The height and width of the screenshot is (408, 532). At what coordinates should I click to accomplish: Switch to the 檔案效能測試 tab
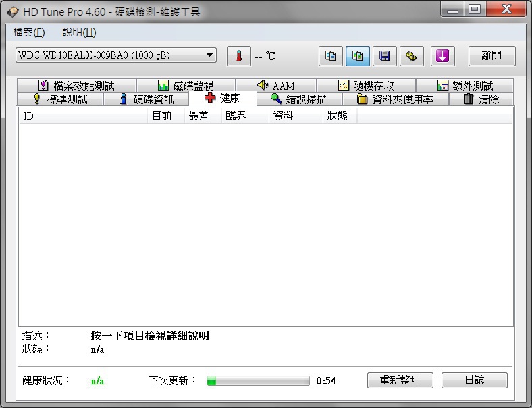point(77,85)
